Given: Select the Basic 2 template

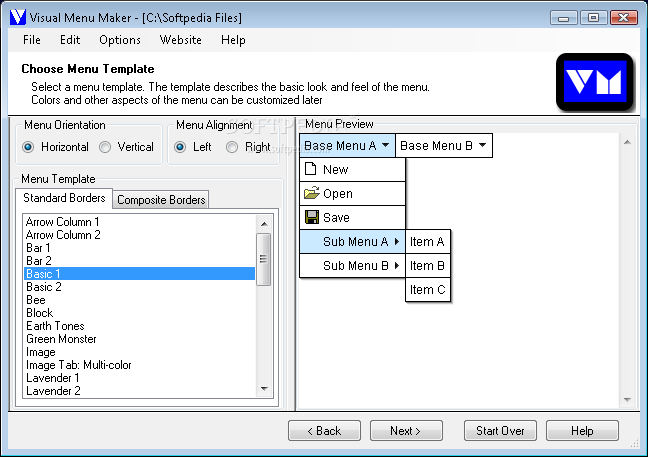Looking at the screenshot, I should (140, 287).
